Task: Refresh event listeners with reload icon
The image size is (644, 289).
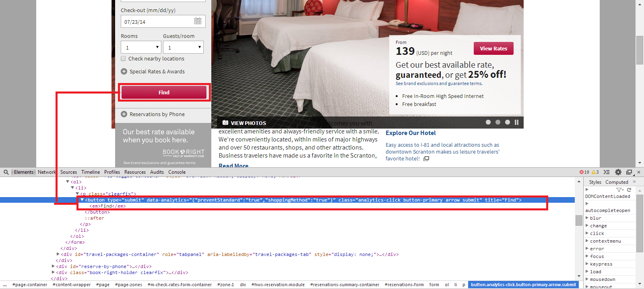Action: point(629,190)
